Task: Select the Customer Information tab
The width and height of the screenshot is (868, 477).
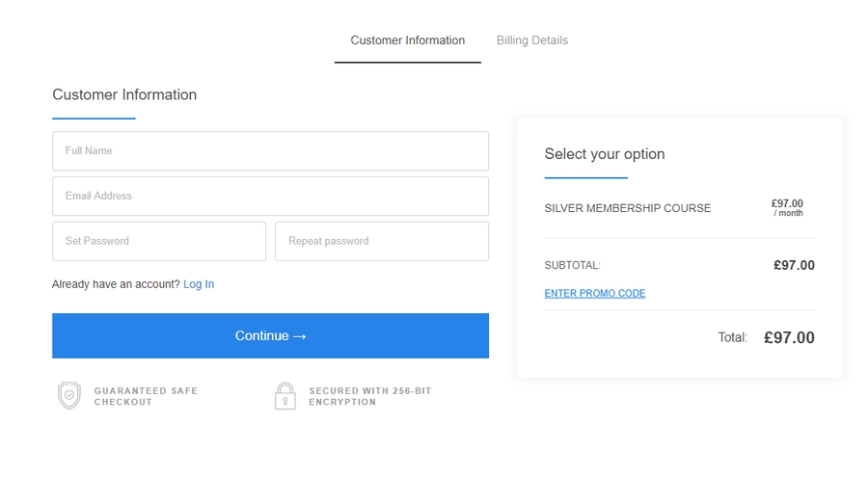Action: [407, 40]
